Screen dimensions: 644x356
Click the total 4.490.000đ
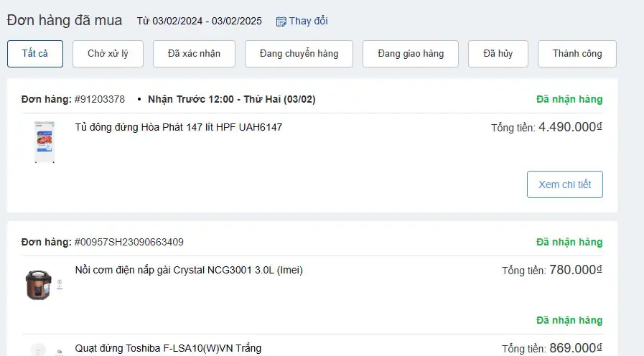[570, 127]
